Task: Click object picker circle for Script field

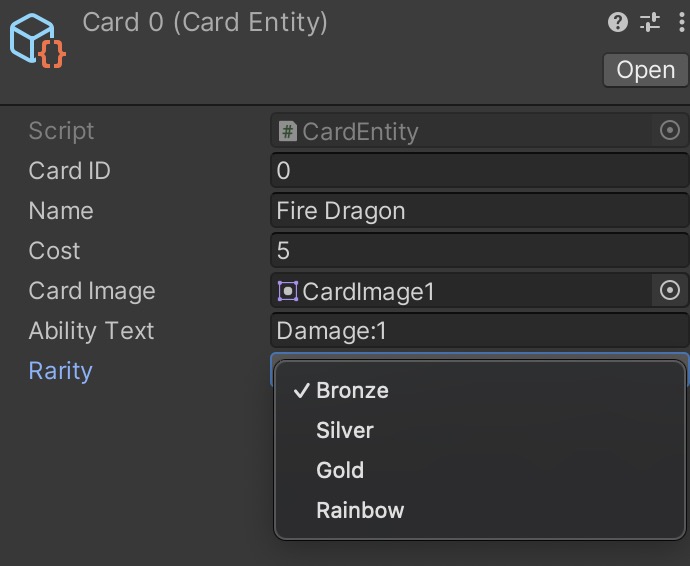Action: (x=670, y=131)
